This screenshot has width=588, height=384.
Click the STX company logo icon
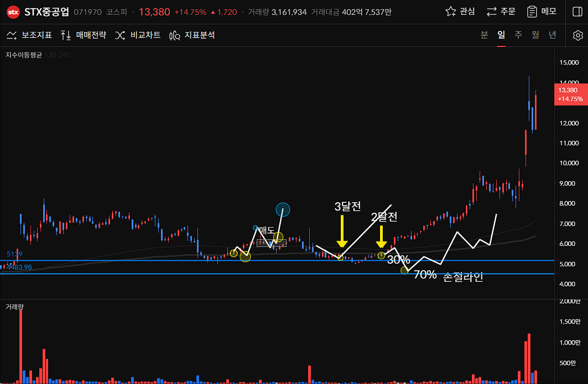pyautogui.click(x=13, y=12)
